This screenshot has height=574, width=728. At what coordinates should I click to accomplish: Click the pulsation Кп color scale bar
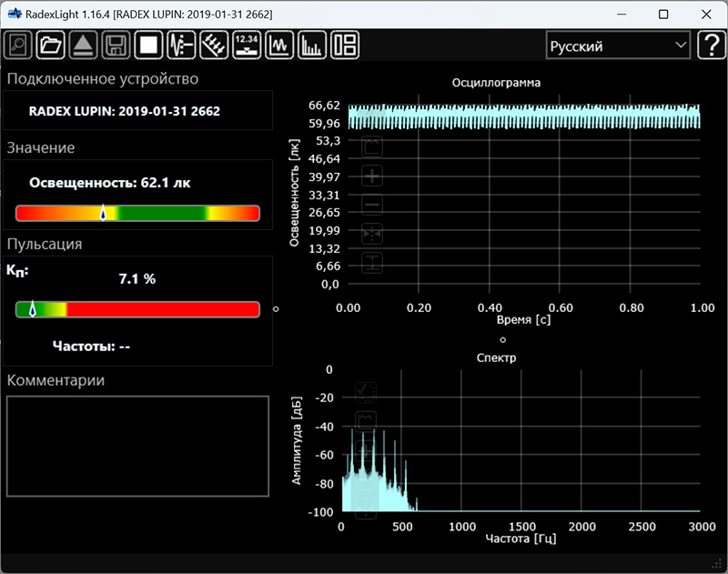click(137, 309)
